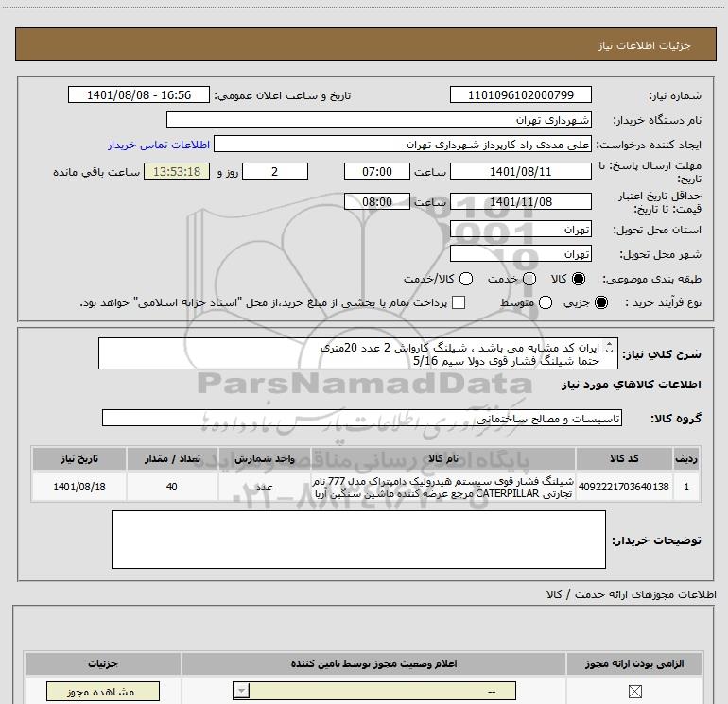Click unit cell عدد in table

[264, 487]
